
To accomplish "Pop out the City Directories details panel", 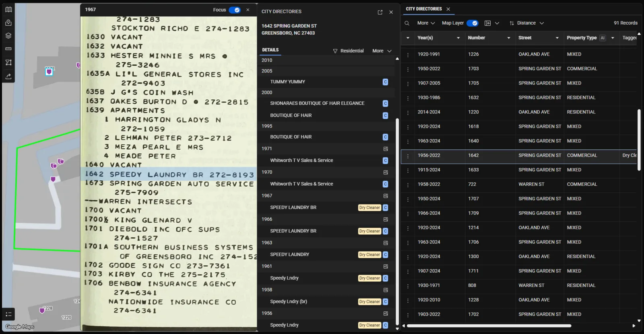I will tap(380, 12).
